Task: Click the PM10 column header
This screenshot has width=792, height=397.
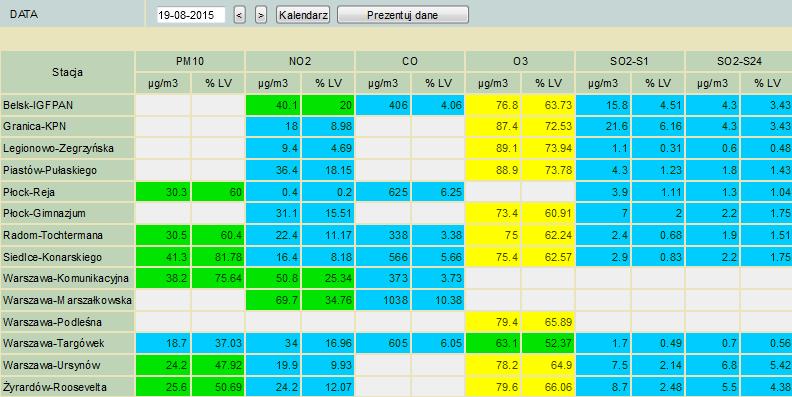Action: [x=190, y=61]
